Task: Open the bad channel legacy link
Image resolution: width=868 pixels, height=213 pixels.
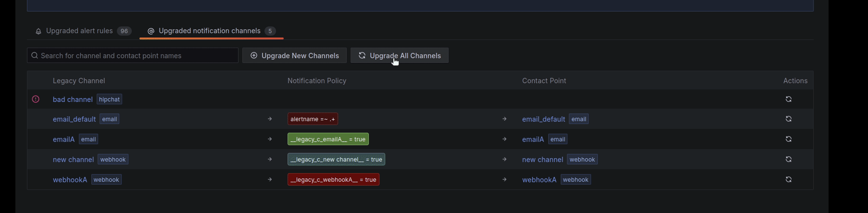Action: tap(73, 99)
